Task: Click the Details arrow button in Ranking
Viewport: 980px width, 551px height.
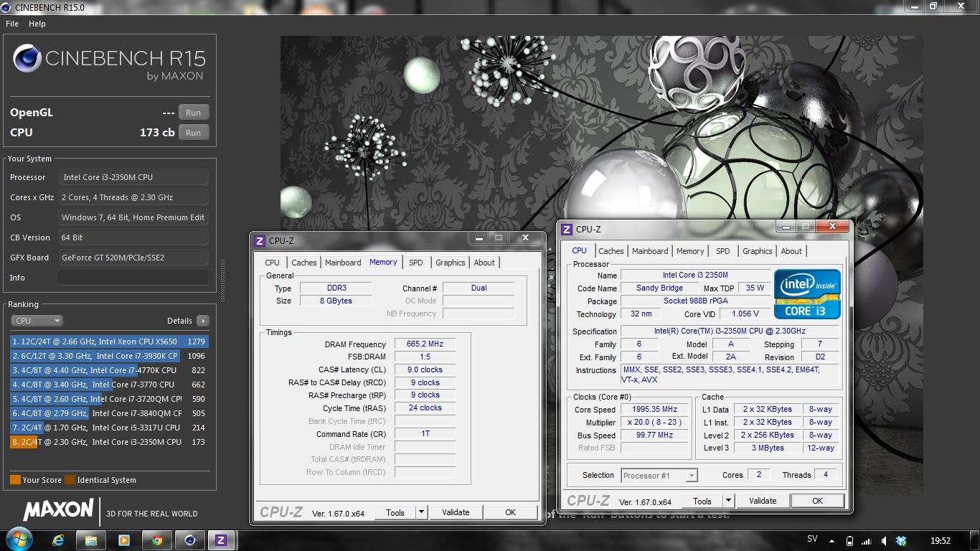Action: [203, 321]
